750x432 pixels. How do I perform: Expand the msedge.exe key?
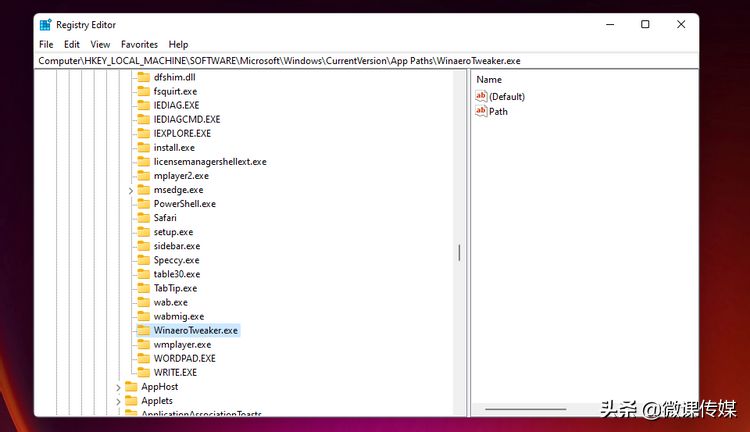click(x=131, y=190)
